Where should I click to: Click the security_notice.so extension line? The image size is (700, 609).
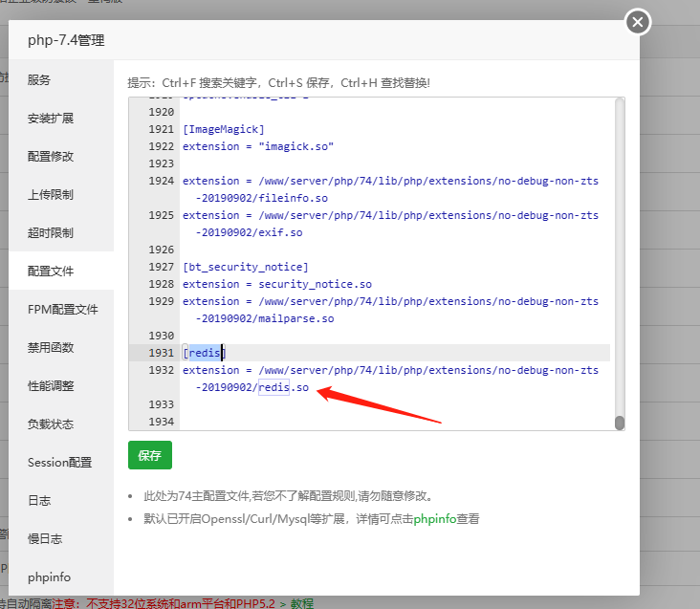click(277, 284)
